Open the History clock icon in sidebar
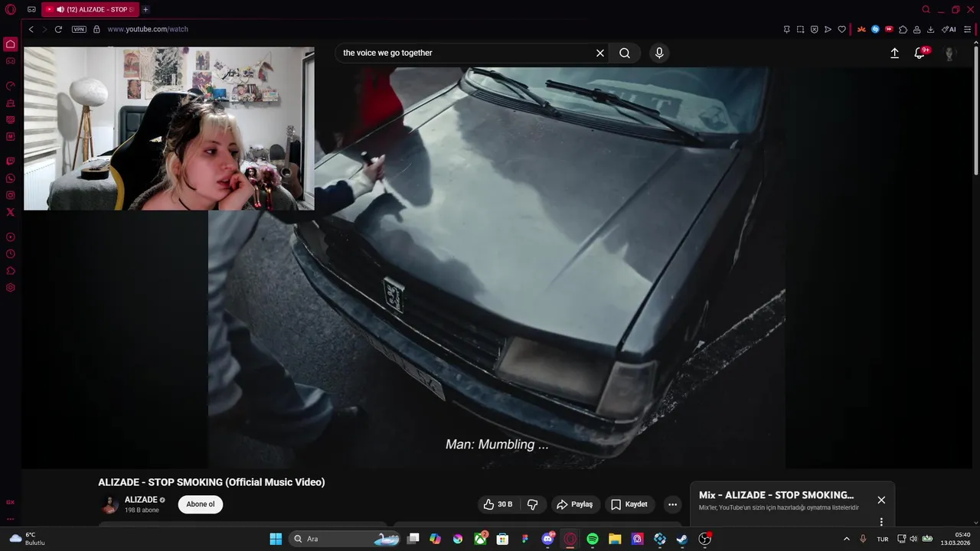This screenshot has width=980, height=551. pos(11,254)
